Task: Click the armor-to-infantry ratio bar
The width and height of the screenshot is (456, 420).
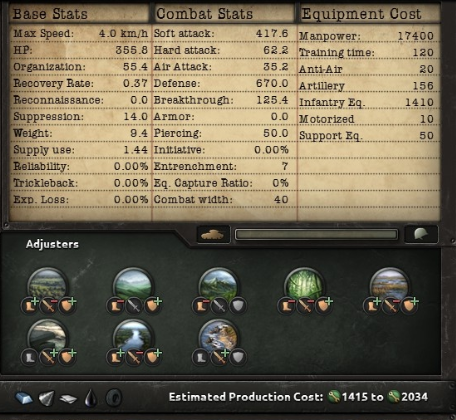Action: tap(316, 234)
